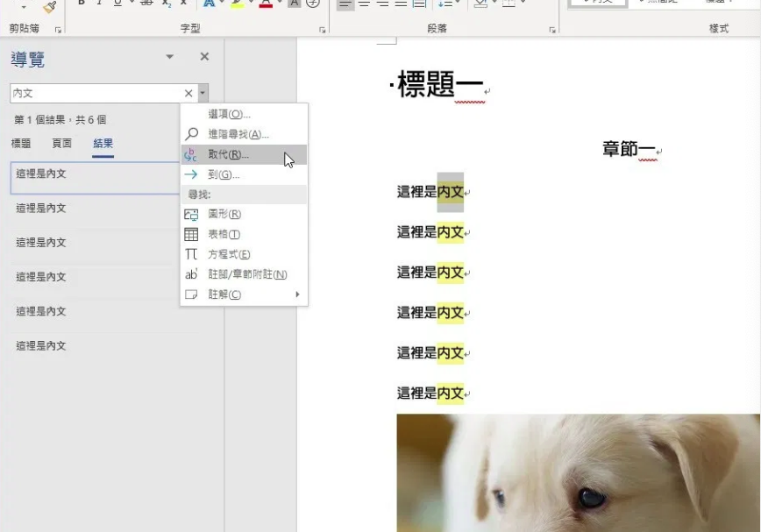Screen dimensions: 761x532
Task: Switch to the 標題 tab
Action: coord(21,144)
